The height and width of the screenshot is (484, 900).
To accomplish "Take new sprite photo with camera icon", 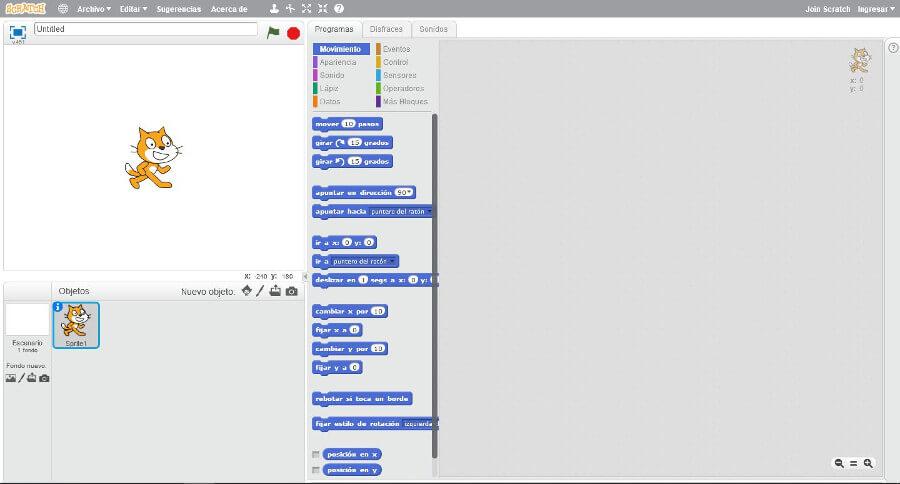I will tap(291, 291).
